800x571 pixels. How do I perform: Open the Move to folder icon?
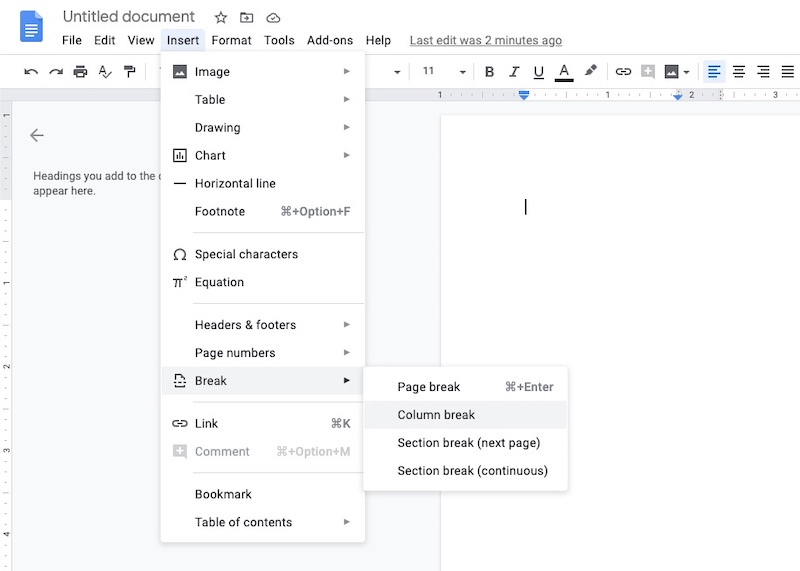pyautogui.click(x=246, y=18)
